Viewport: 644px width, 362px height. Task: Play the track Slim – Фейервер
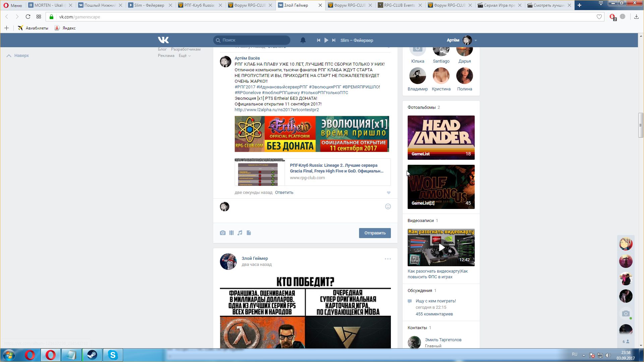coord(326,40)
